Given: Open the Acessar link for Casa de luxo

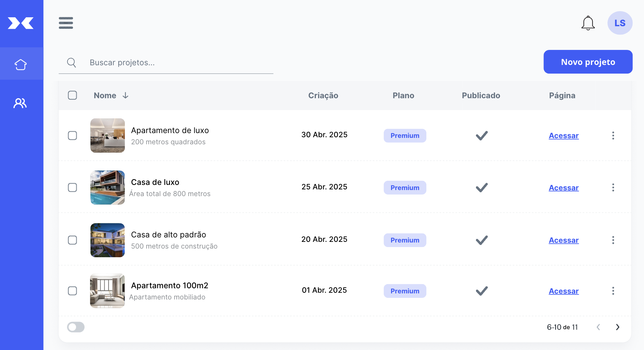Looking at the screenshot, I should click(564, 188).
